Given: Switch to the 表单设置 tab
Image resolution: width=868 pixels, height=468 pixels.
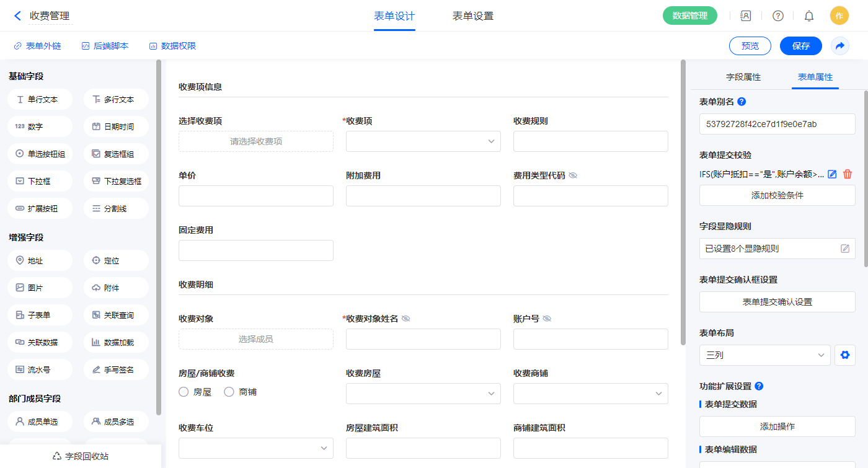Looking at the screenshot, I should coord(472,16).
